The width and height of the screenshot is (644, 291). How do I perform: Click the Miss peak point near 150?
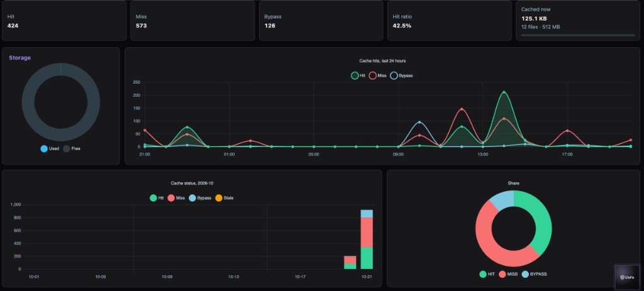point(462,109)
